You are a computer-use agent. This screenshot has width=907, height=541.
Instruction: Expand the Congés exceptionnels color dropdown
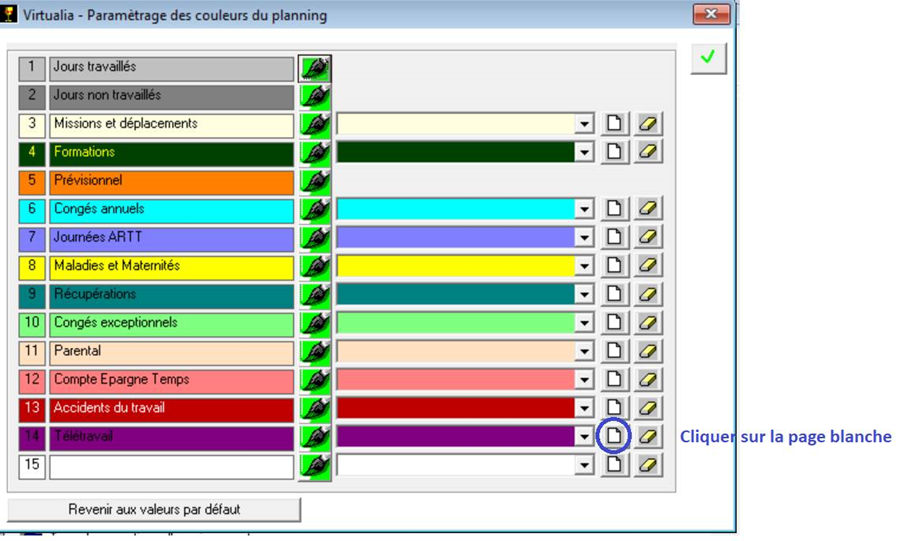coord(584,323)
